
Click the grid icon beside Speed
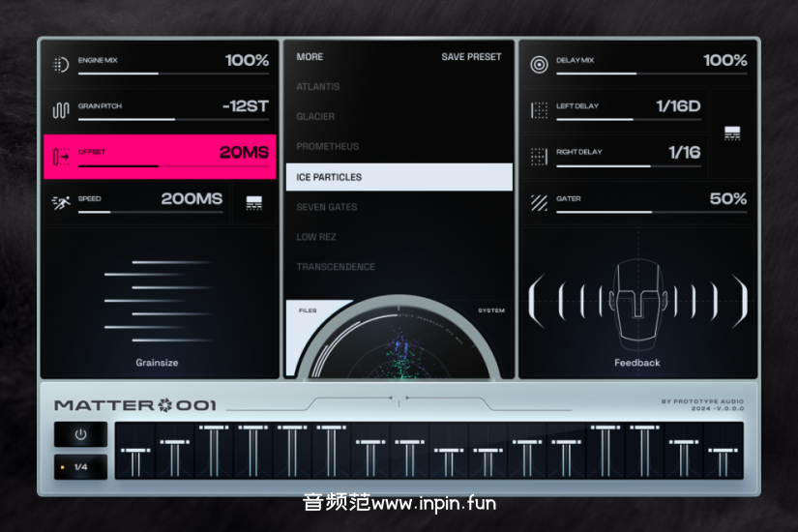point(254,203)
